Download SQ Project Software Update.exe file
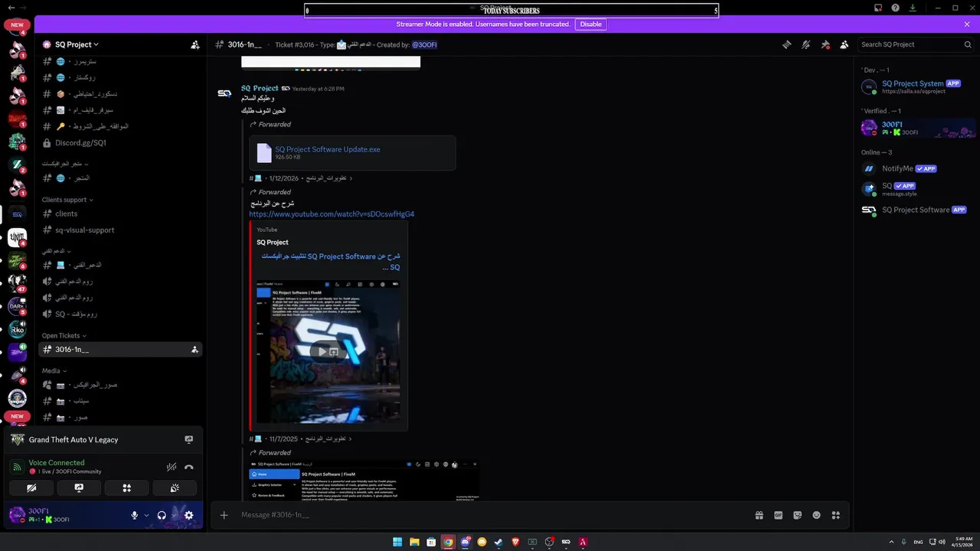The width and height of the screenshot is (980, 551). [x=328, y=149]
